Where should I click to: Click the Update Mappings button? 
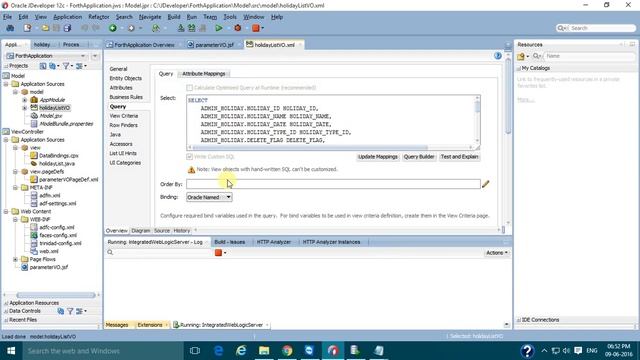378,157
